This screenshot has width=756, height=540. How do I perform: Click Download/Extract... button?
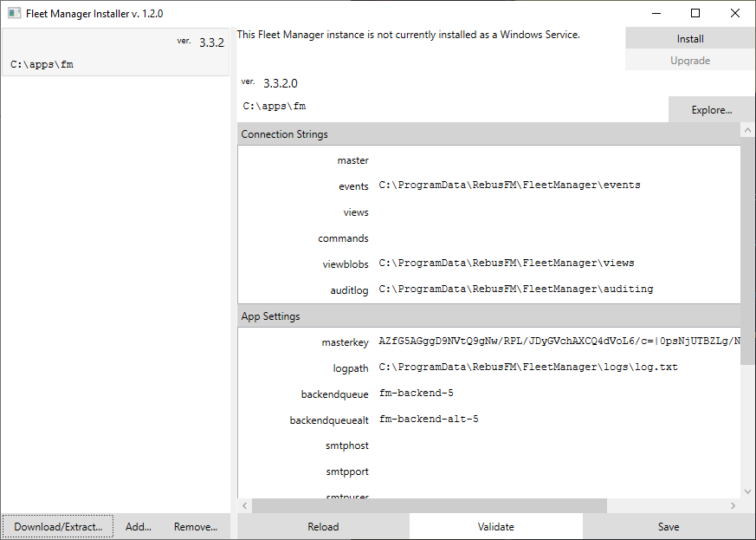(58, 526)
